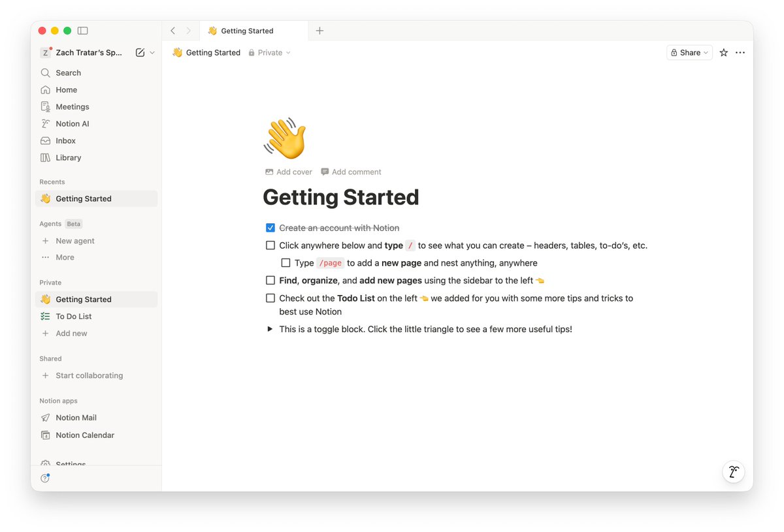This screenshot has width=784, height=532.
Task: Click the Notion Mail paper plane icon
Action: point(45,418)
